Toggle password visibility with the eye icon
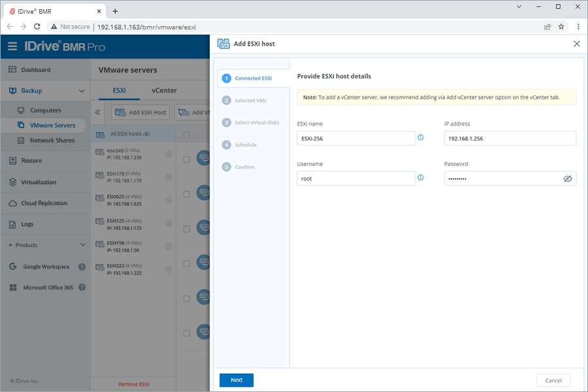Image resolution: width=588 pixels, height=392 pixels. (568, 178)
